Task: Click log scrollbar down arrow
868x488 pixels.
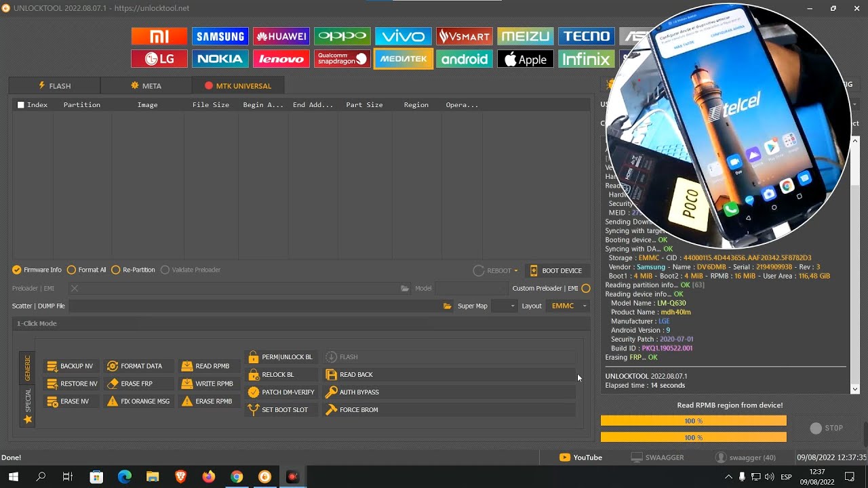Action: point(855,389)
